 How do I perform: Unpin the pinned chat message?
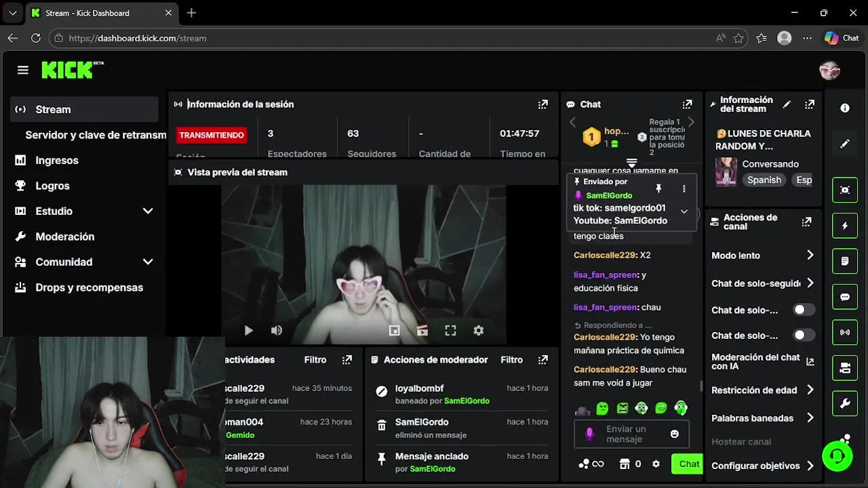point(658,188)
